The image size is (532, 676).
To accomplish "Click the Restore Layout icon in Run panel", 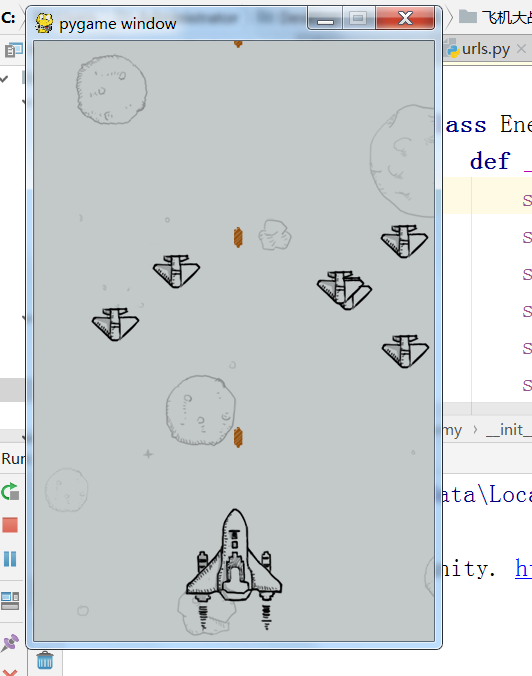I will pos(10,601).
